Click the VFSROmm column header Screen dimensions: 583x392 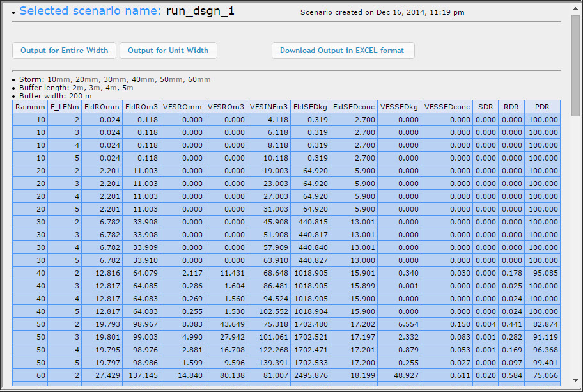183,107
